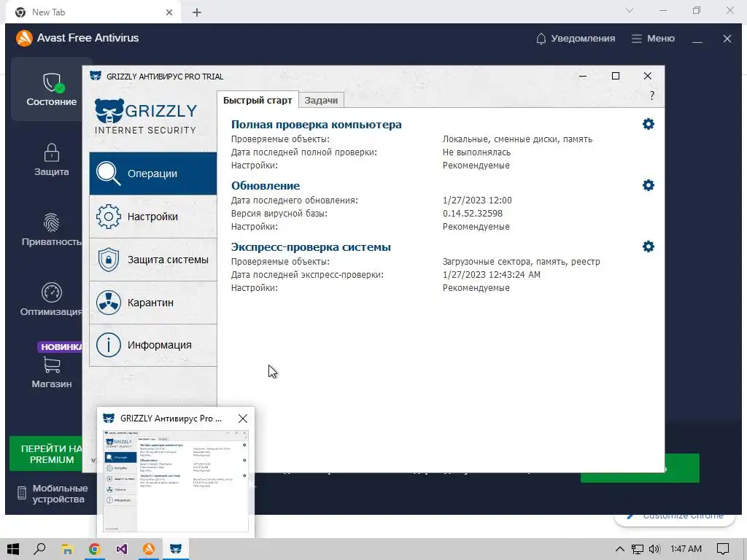The image size is (747, 560).
Task: Click Customize Chrome button
Action: click(x=675, y=516)
